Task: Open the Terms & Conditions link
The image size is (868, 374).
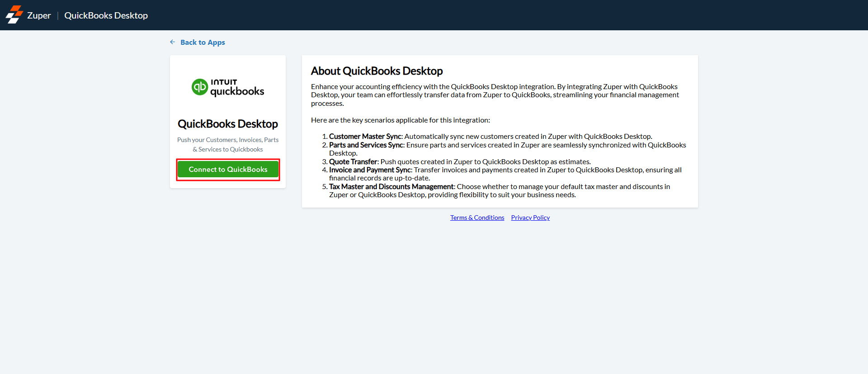Action: click(x=477, y=218)
